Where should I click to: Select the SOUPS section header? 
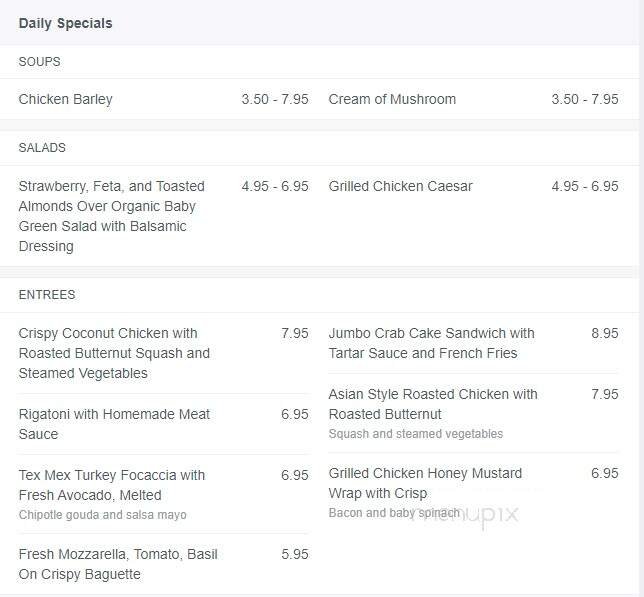point(39,62)
